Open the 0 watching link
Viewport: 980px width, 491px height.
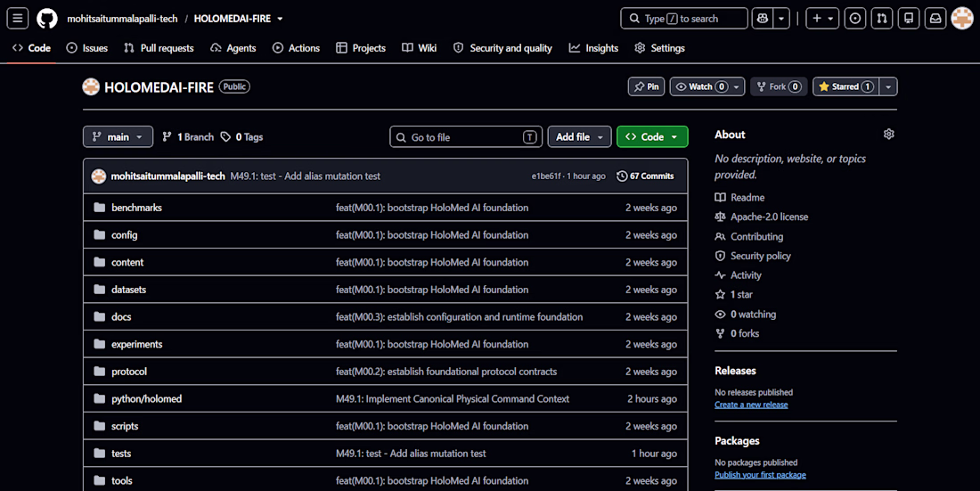746,314
